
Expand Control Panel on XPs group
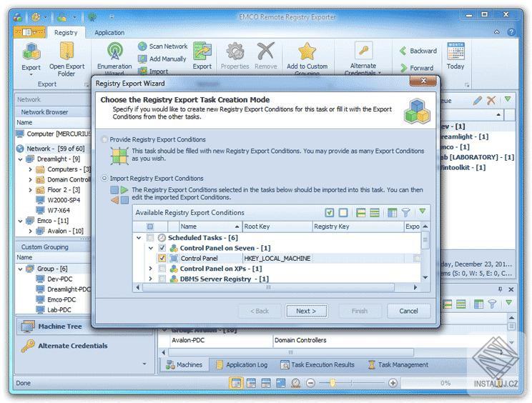click(151, 269)
